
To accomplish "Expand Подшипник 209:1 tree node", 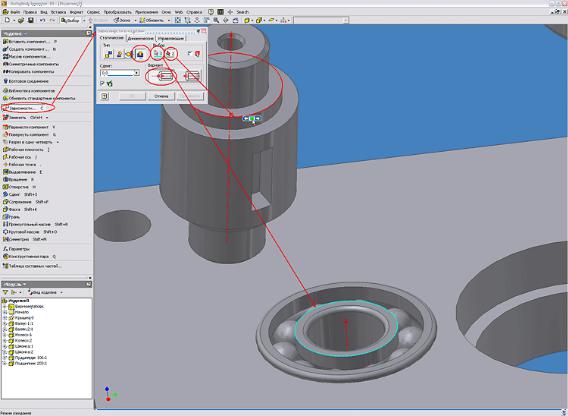I will point(5,363).
